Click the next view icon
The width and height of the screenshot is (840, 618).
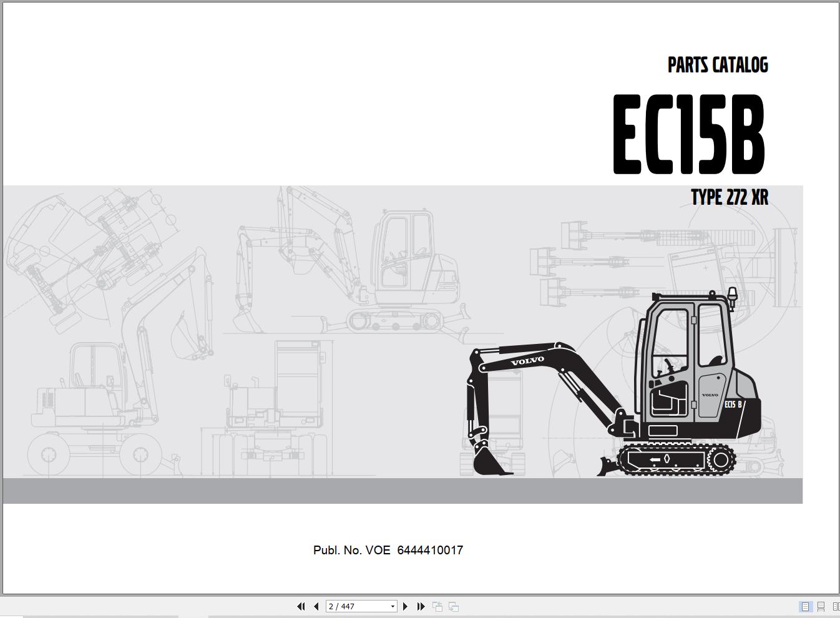pyautogui.click(x=454, y=606)
